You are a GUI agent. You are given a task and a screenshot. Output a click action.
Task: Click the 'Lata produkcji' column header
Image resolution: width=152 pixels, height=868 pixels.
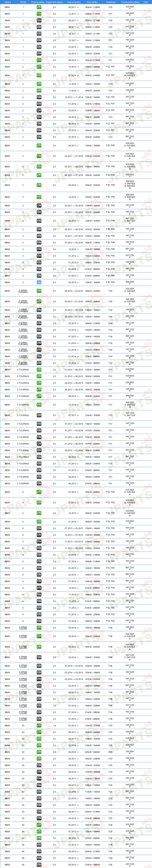point(74,2)
